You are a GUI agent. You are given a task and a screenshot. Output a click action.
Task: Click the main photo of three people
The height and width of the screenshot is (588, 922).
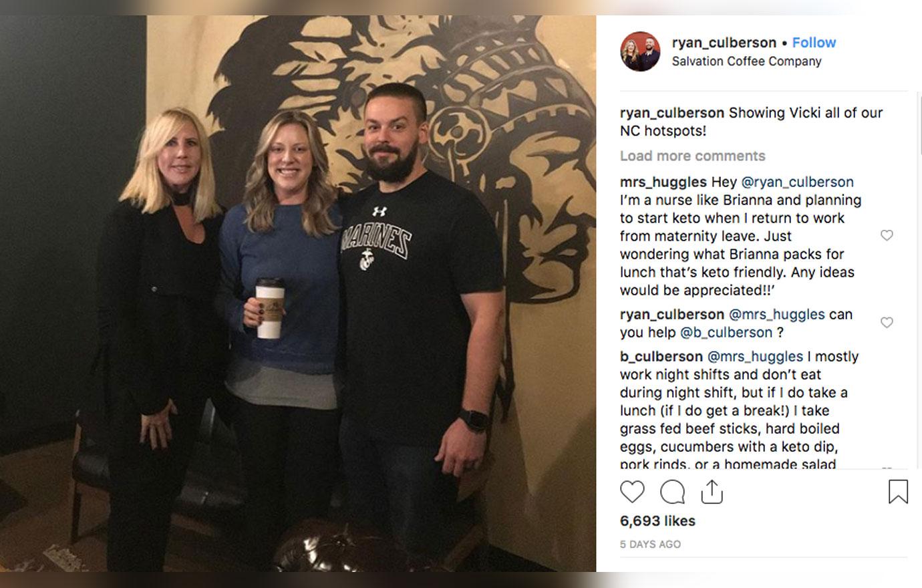tap(298, 293)
